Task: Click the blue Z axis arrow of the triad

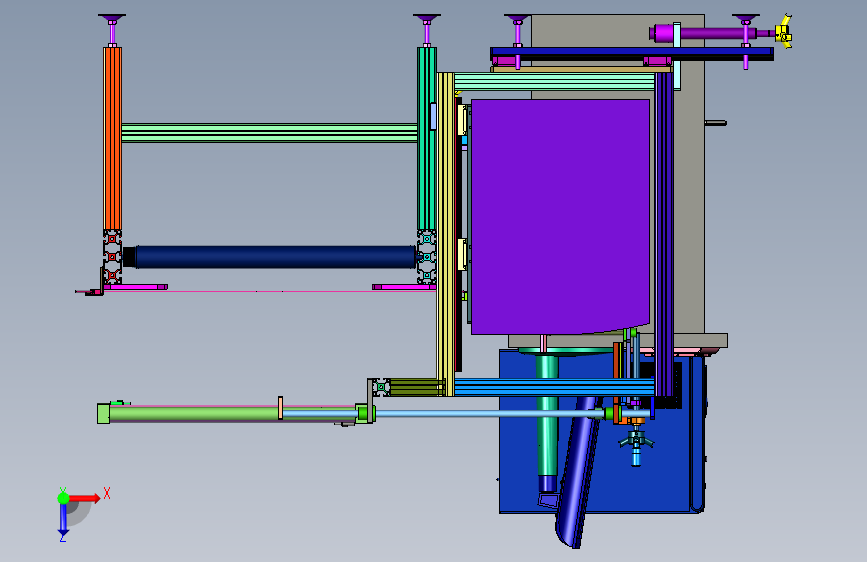Action: click(63, 519)
